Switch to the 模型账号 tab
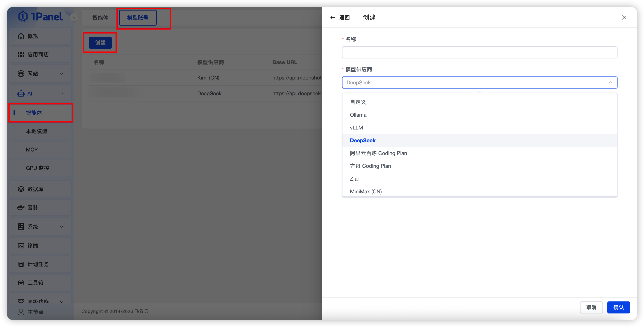 click(138, 17)
